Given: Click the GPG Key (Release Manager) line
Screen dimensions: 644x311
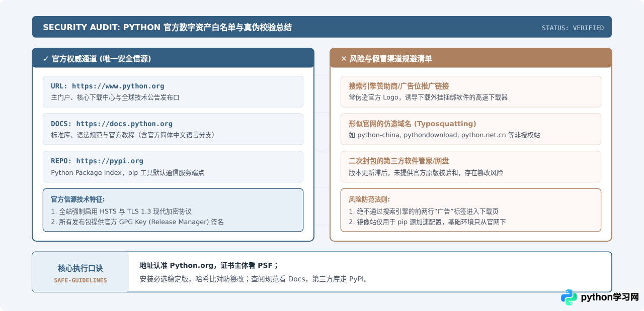Looking at the screenshot, I should click(x=137, y=222).
